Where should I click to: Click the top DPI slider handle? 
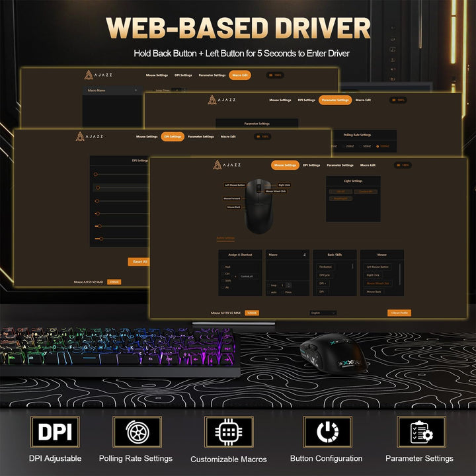click(96, 175)
